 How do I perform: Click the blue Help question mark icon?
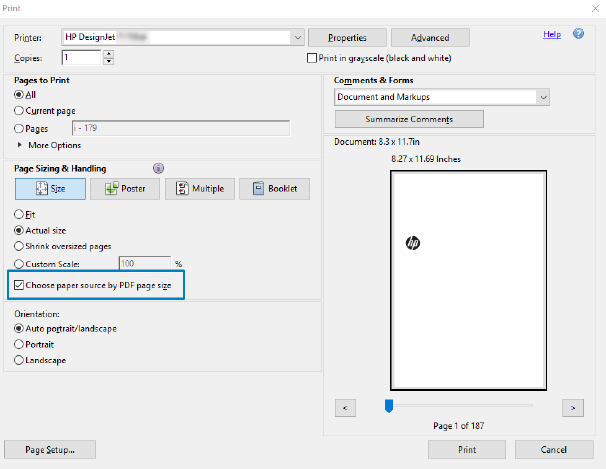579,34
